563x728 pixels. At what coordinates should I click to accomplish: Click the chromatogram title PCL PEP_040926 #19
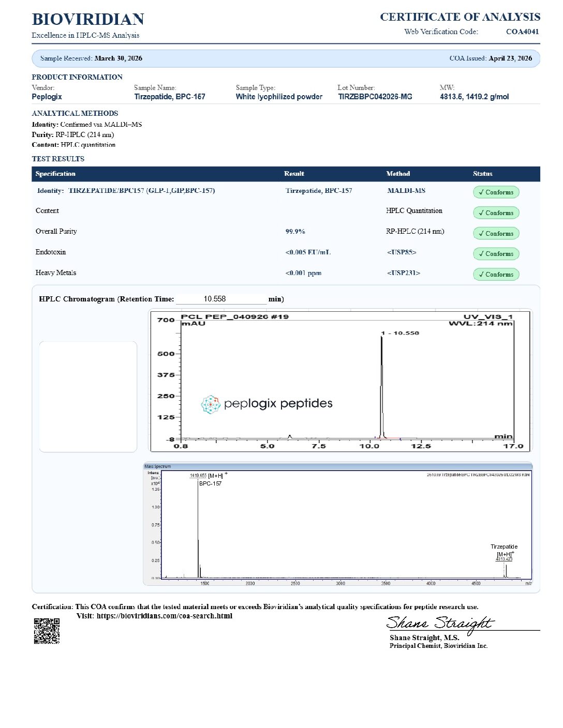point(235,316)
